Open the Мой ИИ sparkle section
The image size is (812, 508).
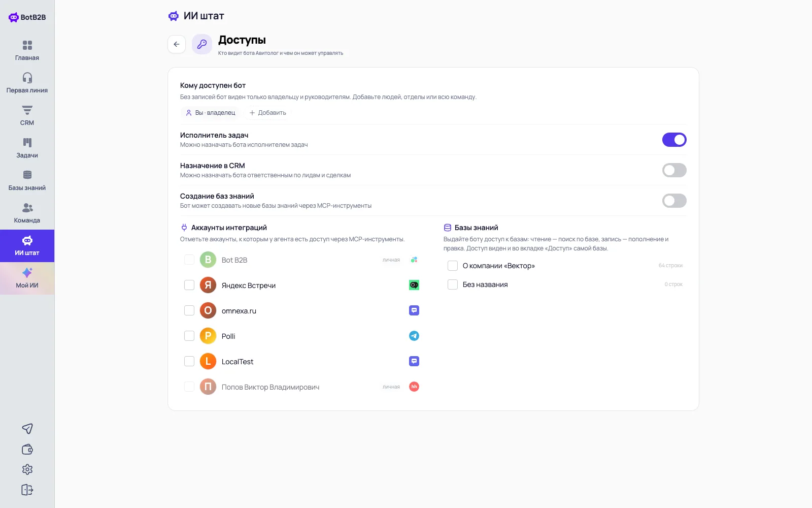27,278
